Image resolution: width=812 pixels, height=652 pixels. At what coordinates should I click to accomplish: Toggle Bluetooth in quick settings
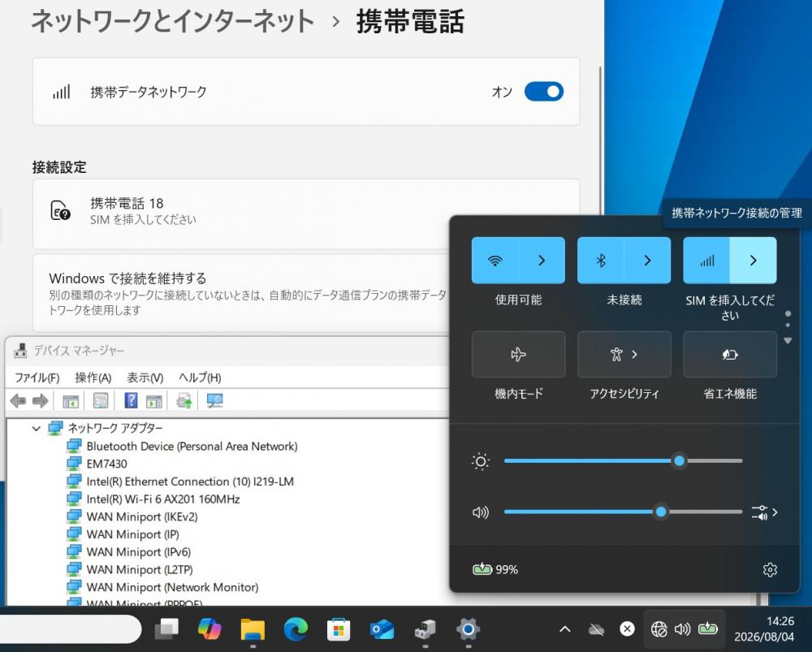point(601,261)
